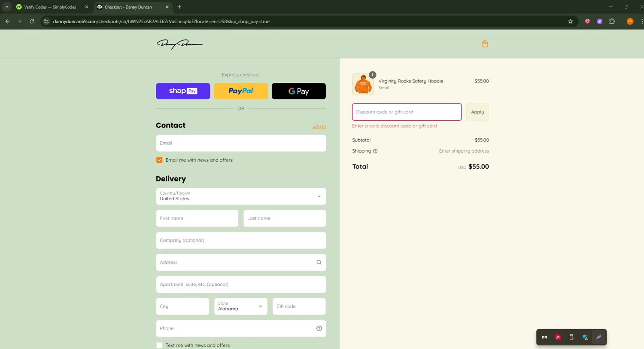The image size is (644, 349).
Task: Click the Shipping info question mark icon
Action: click(375, 151)
